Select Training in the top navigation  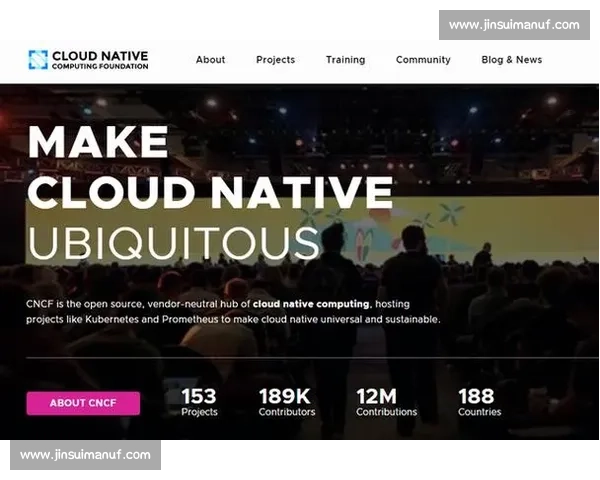346,60
